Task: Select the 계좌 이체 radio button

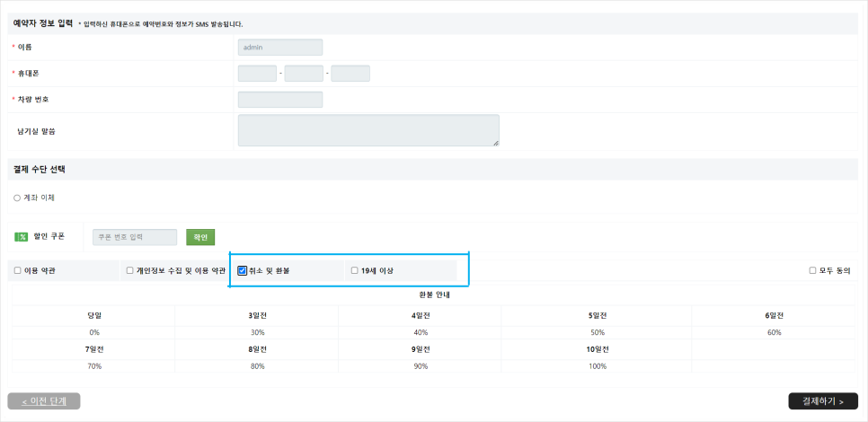Action: tap(17, 198)
